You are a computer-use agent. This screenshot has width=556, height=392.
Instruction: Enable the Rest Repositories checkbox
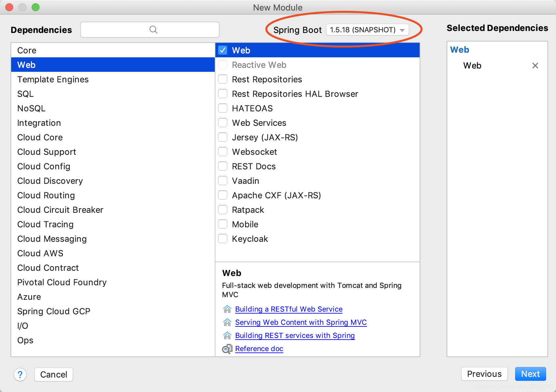pos(223,79)
